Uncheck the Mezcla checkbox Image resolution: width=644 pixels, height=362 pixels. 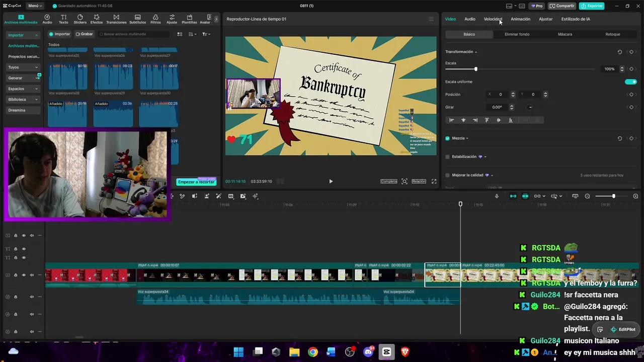click(447, 138)
